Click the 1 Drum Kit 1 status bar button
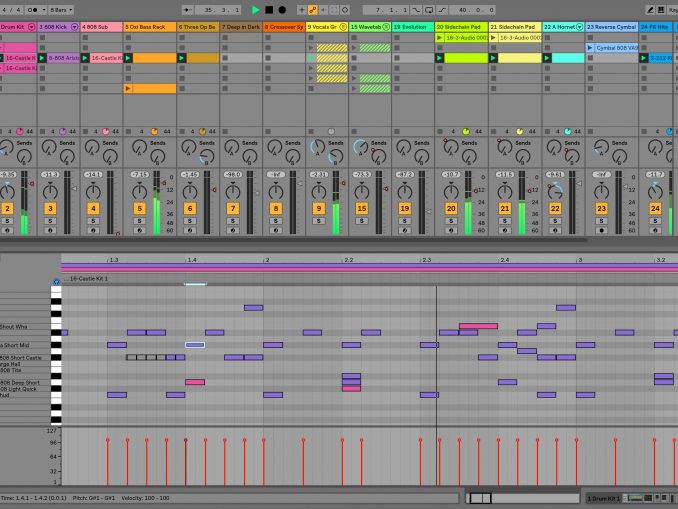Viewport: 678px width, 509px height. click(605, 498)
